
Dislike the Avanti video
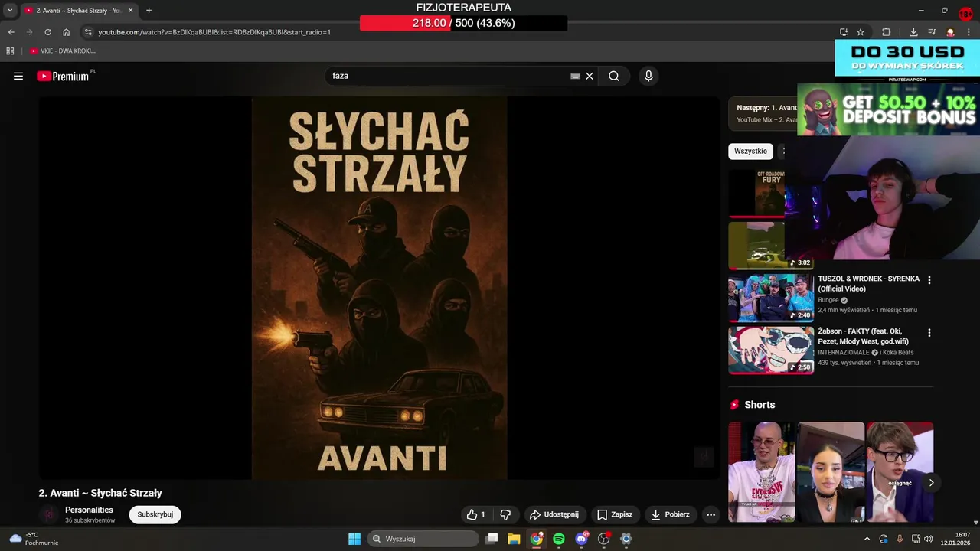(505, 514)
